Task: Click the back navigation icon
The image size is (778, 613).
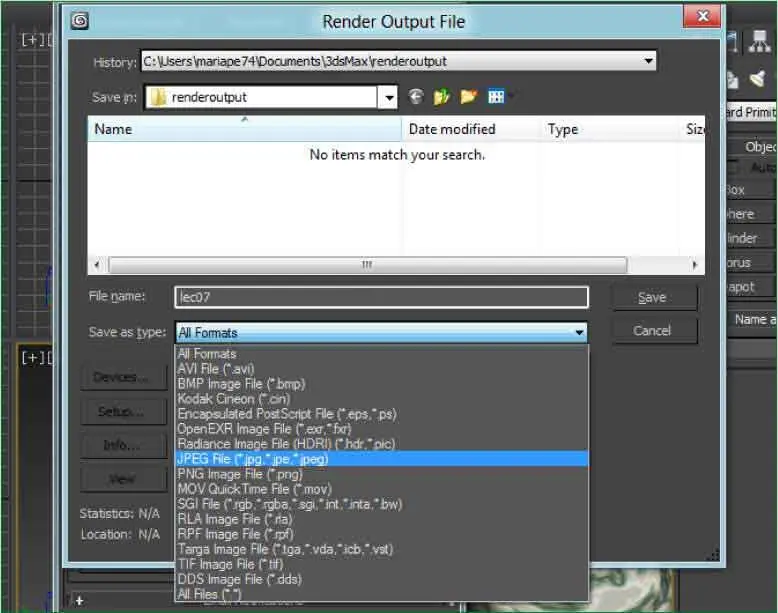Action: point(416,97)
